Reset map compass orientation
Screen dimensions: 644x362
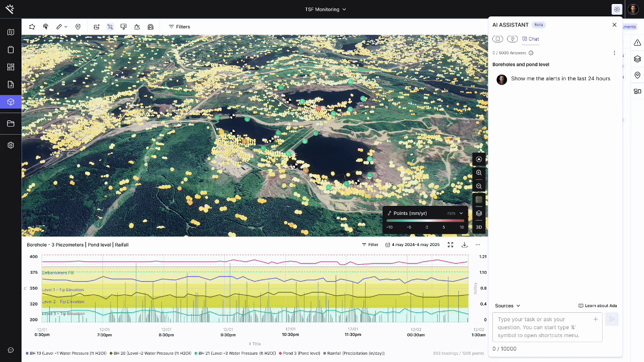tap(479, 160)
